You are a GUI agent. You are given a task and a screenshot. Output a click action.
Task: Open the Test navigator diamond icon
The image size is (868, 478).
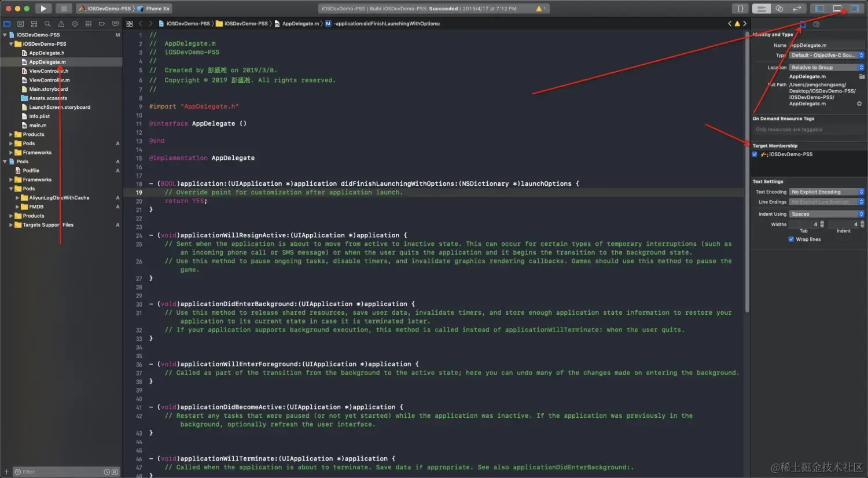75,24
